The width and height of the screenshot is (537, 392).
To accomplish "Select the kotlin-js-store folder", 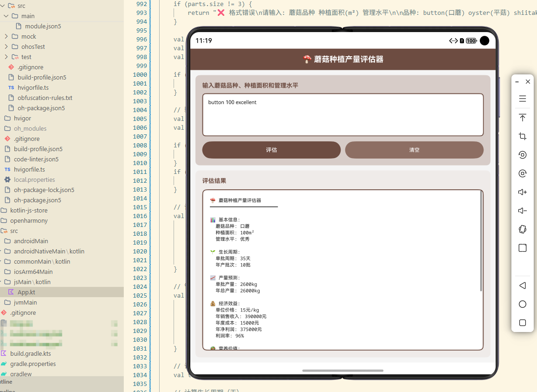I will (29, 211).
